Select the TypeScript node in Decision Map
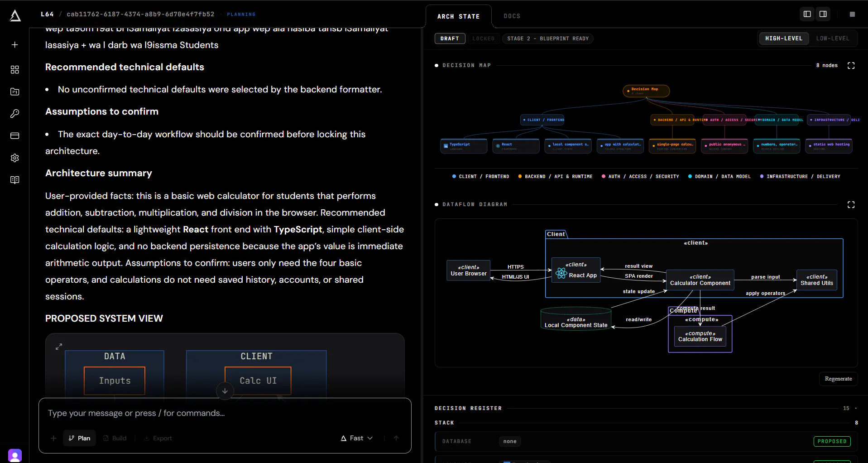The height and width of the screenshot is (463, 868). click(x=464, y=146)
